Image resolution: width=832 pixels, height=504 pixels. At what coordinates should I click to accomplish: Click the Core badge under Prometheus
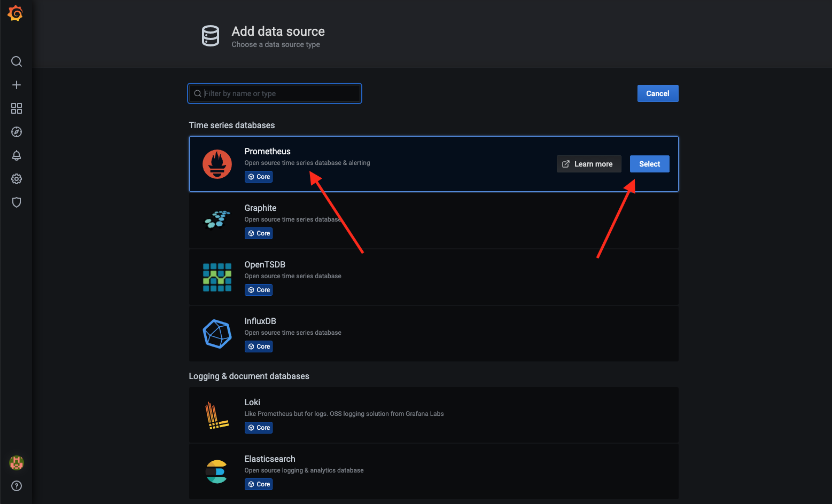coord(259,177)
